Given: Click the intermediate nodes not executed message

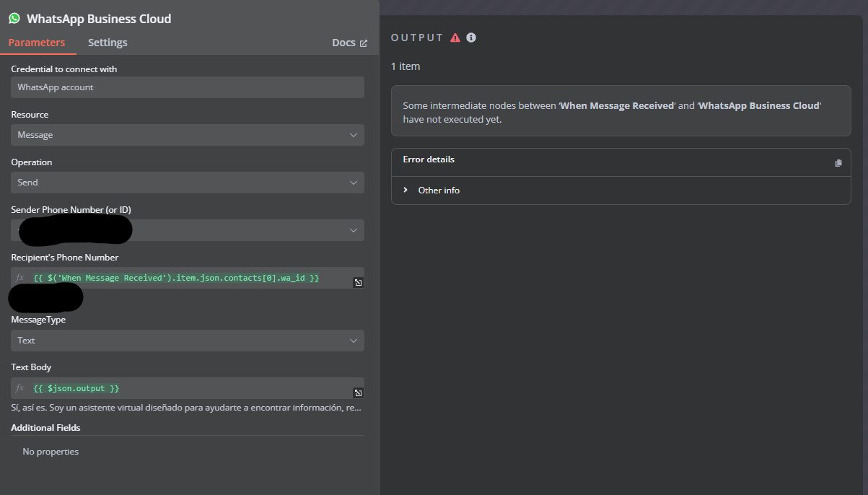Looking at the screenshot, I should click(x=621, y=113).
